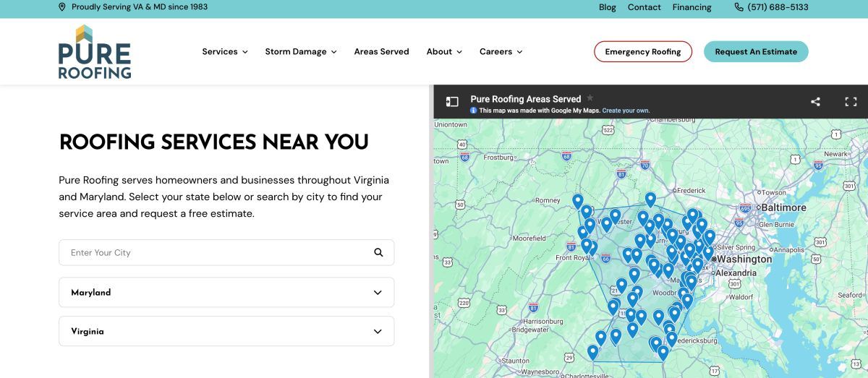Click the Glen Burnie label on the map

coord(776,224)
